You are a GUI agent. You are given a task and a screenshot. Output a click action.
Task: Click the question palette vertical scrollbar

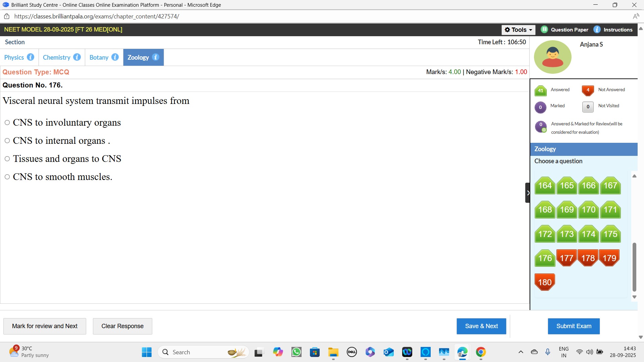point(634,267)
